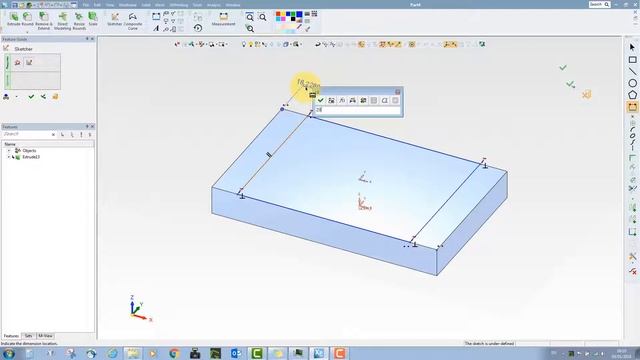Open the Tools menu
The width and height of the screenshot is (640, 360).
point(198,5)
